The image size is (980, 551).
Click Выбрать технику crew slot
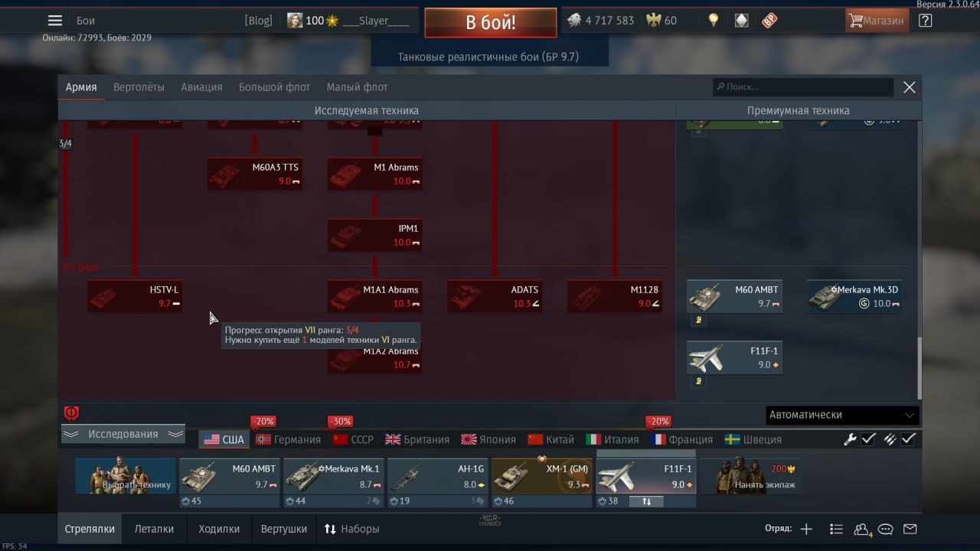[x=126, y=476]
